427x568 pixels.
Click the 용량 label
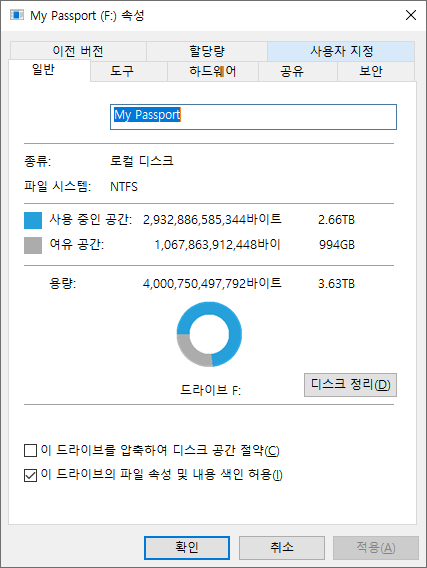63,284
